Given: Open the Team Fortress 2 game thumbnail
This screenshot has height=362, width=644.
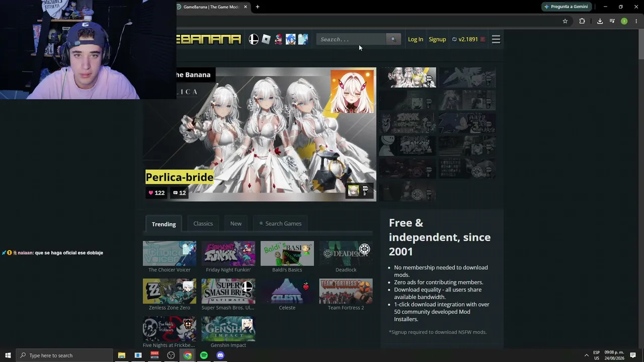Looking at the screenshot, I should pos(346,291).
